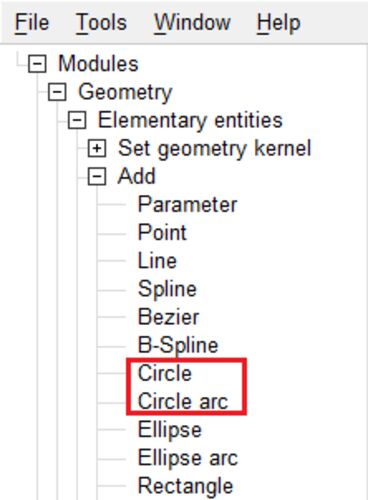Collapse the Geometry tree node
This screenshot has width=368, height=500.
click(57, 92)
